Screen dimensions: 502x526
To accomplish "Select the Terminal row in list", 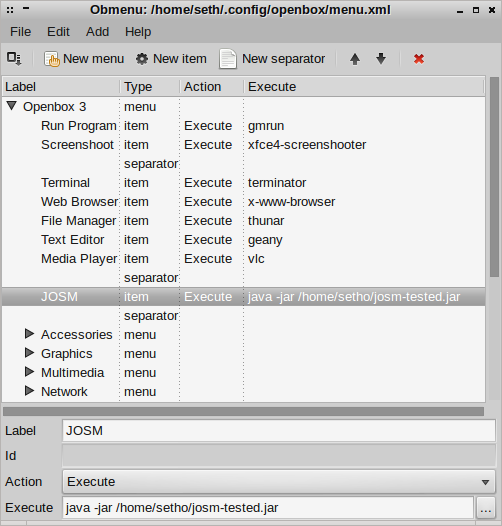I will 244,183.
